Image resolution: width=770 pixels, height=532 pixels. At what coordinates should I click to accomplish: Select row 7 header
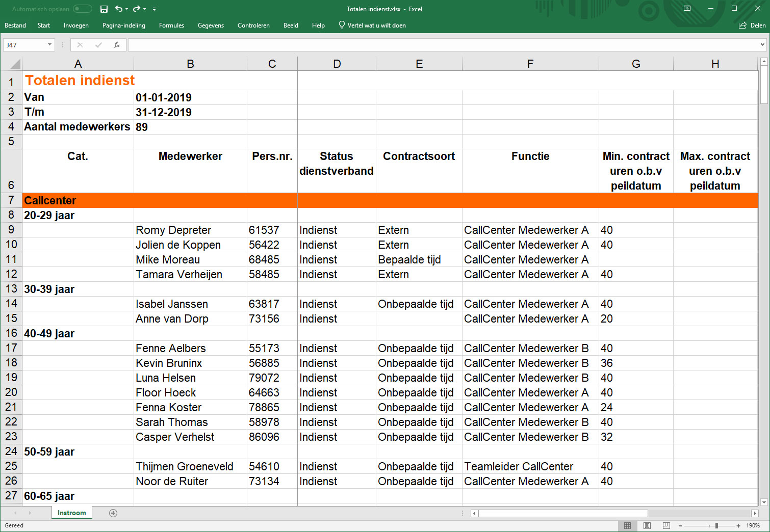(x=11, y=200)
